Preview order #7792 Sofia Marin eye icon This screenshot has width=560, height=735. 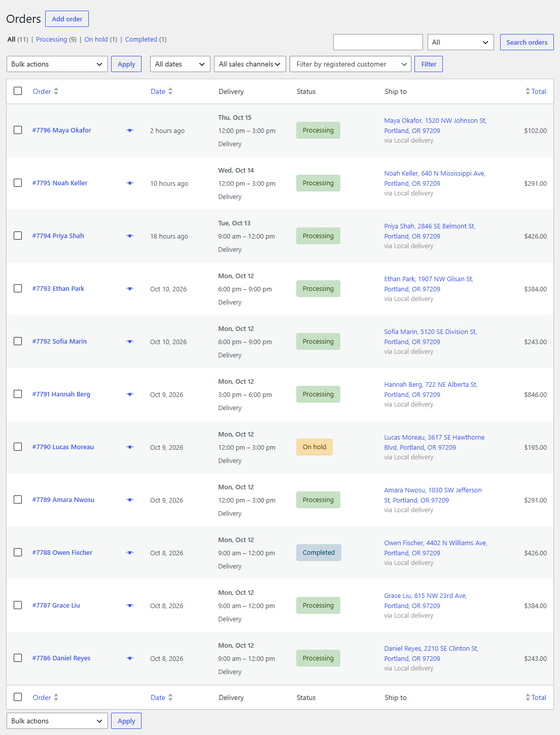point(130,342)
